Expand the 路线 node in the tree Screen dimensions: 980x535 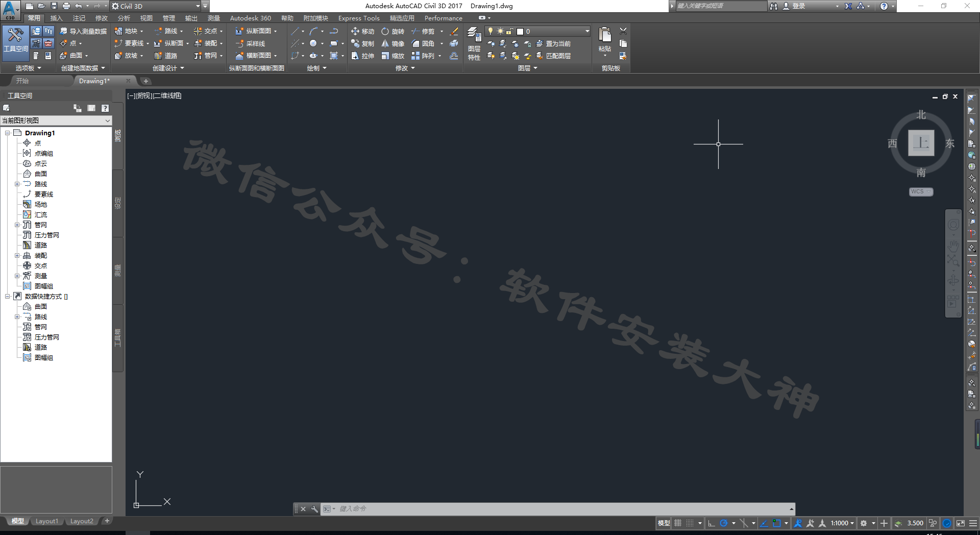17,184
